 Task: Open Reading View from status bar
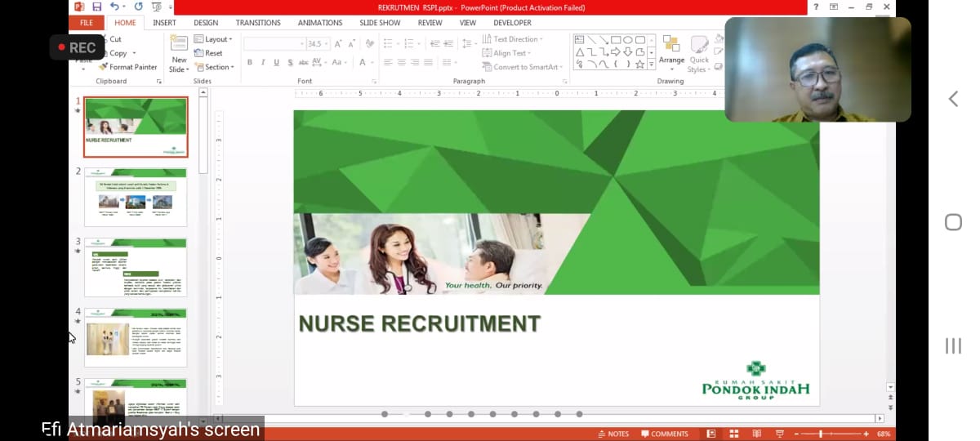tap(757, 434)
